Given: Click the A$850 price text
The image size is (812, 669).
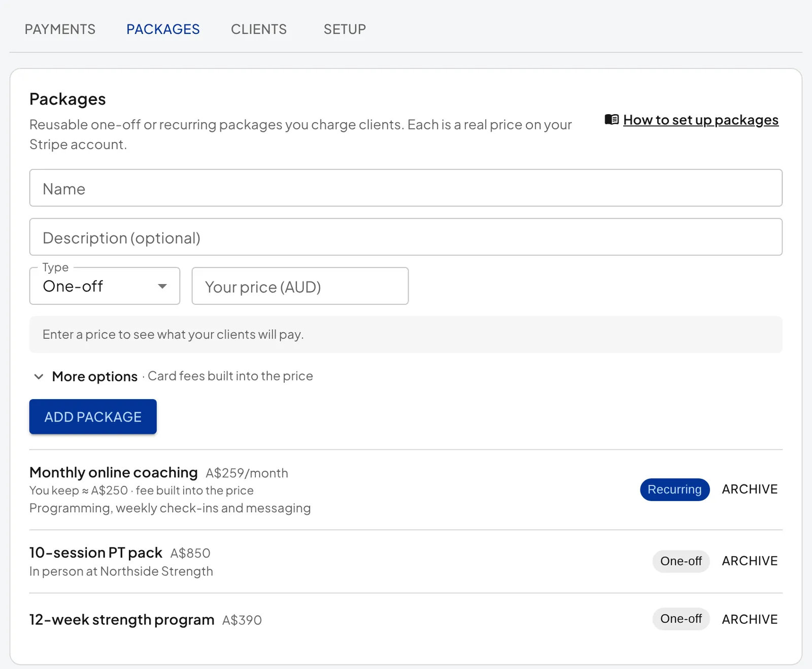Looking at the screenshot, I should coord(190,553).
